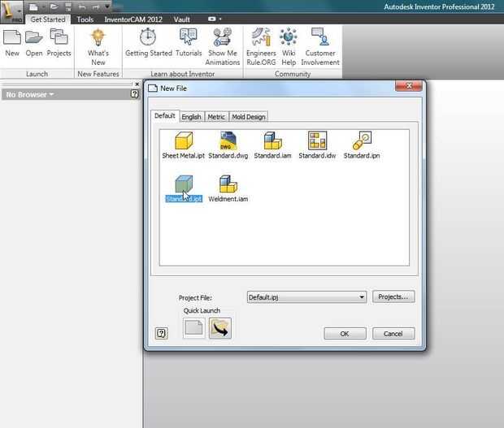Click the Inventor application menu button

pyautogui.click(x=11, y=11)
